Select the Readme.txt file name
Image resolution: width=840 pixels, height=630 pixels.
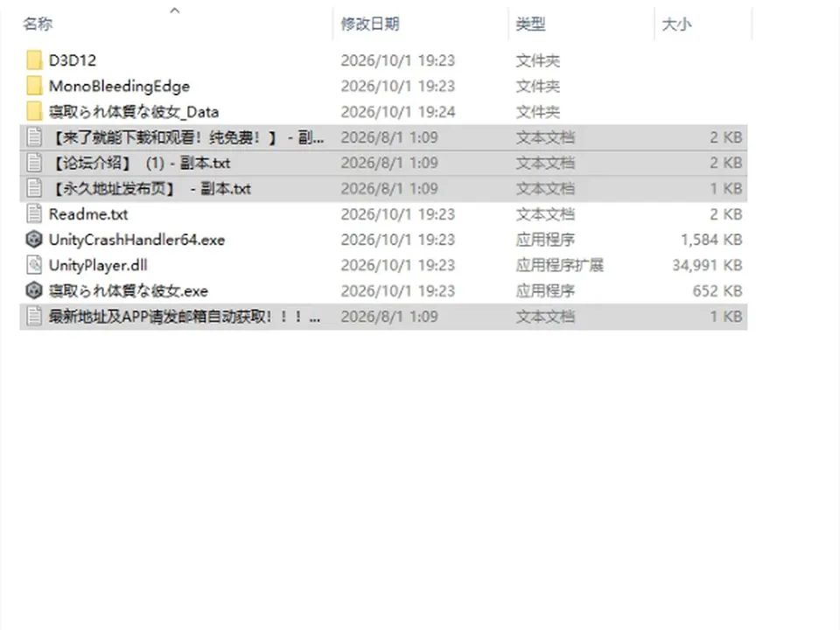[x=88, y=214]
